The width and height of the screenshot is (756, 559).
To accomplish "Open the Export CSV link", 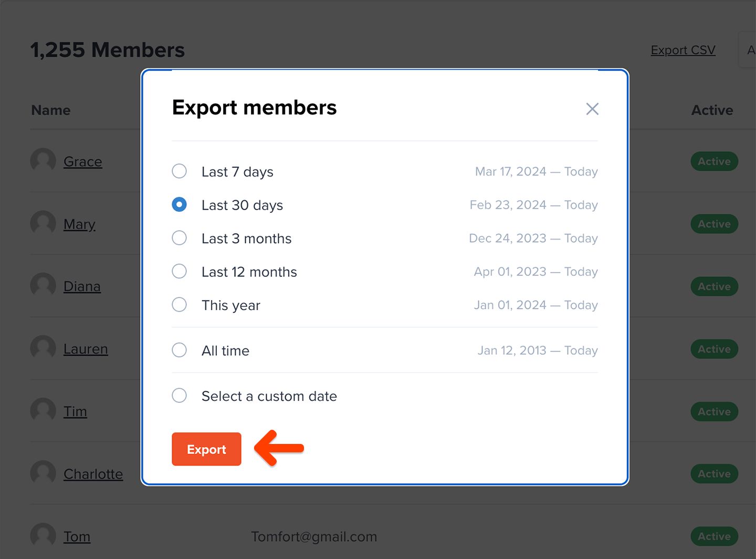I will coord(683,50).
